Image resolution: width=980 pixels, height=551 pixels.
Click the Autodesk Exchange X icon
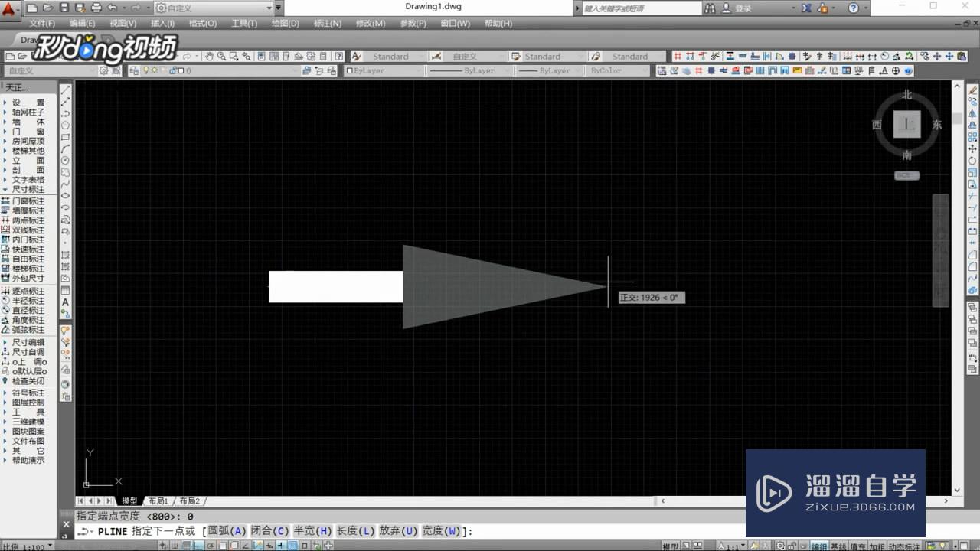coord(807,8)
